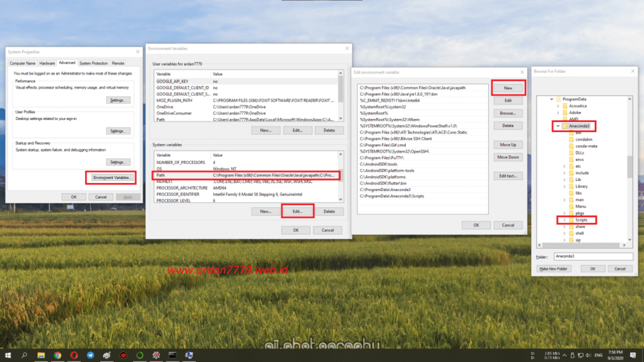Expand the Lib folder in Browse For Folder

[x=564, y=179]
